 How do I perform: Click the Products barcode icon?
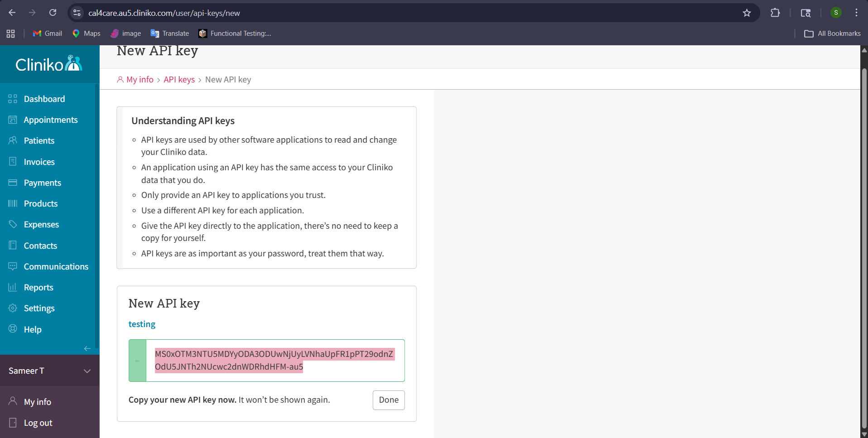pos(13,203)
